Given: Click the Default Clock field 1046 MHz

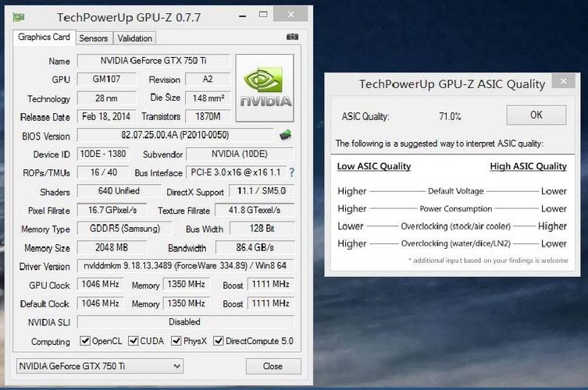Looking at the screenshot, I should coord(101,303).
